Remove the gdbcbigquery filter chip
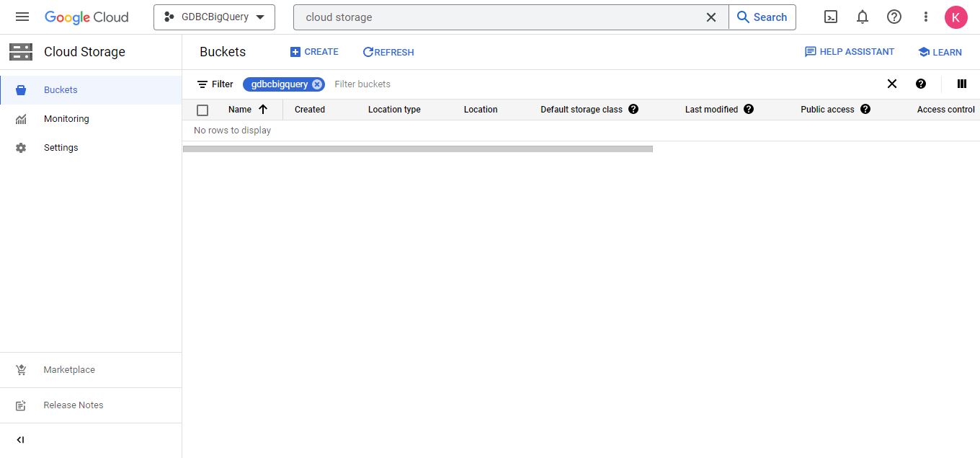The image size is (980, 458). pyautogui.click(x=317, y=84)
